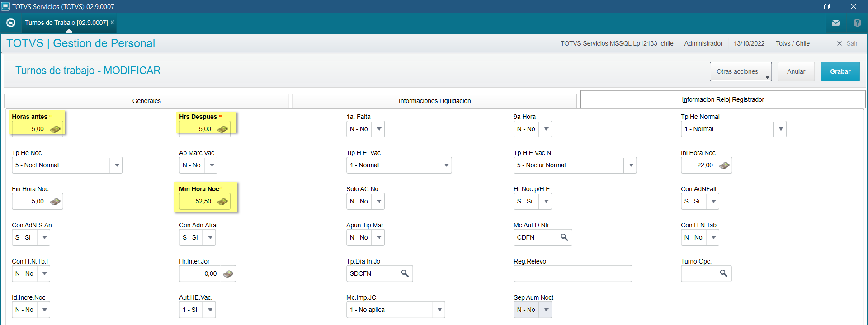Image resolution: width=868 pixels, height=325 pixels.
Task: Expand the Apun.Tip.Mar dropdown
Action: [x=379, y=238]
